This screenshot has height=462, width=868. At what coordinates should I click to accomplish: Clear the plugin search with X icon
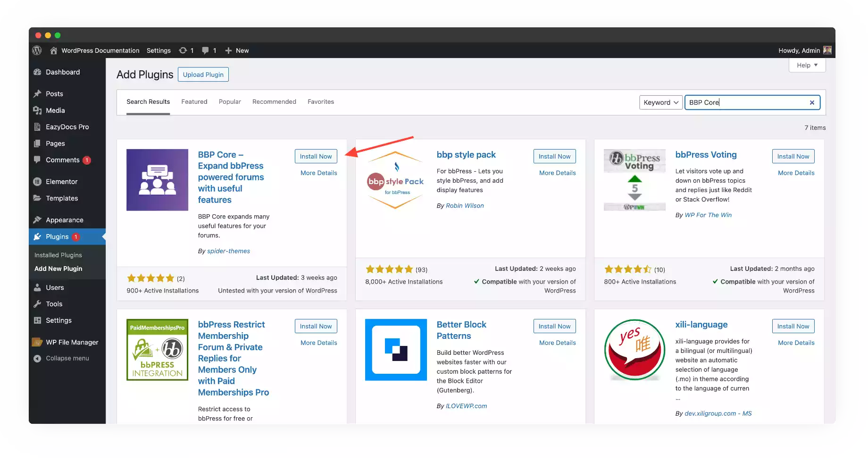[812, 102]
